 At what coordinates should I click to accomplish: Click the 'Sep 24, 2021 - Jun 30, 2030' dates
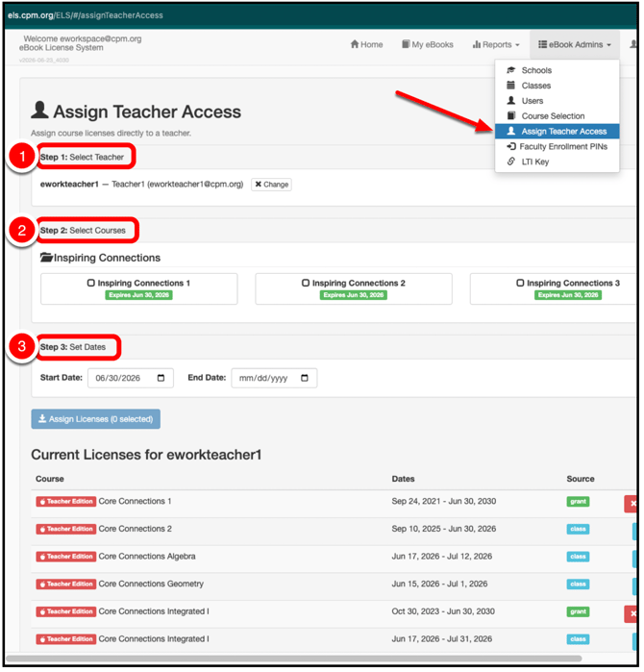pos(446,504)
